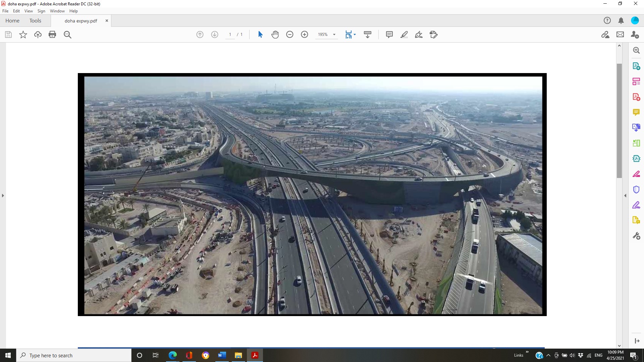This screenshot has width=644, height=362.
Task: Click the Zoom in plus icon
Action: [305, 35]
